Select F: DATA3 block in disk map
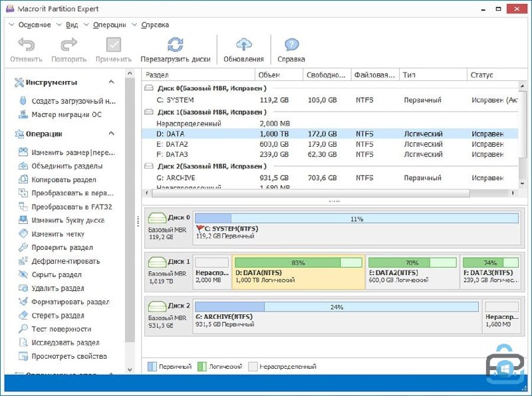 pos(490,272)
